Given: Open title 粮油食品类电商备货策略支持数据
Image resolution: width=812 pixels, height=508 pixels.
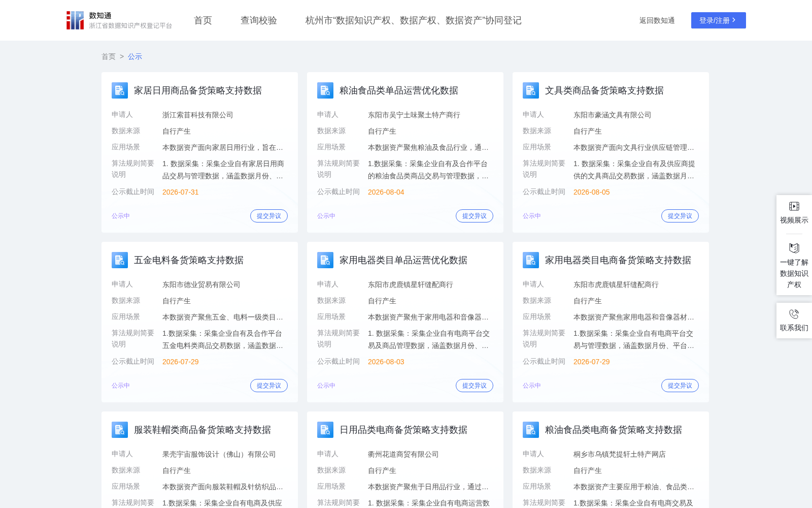Looking at the screenshot, I should pos(614,430).
